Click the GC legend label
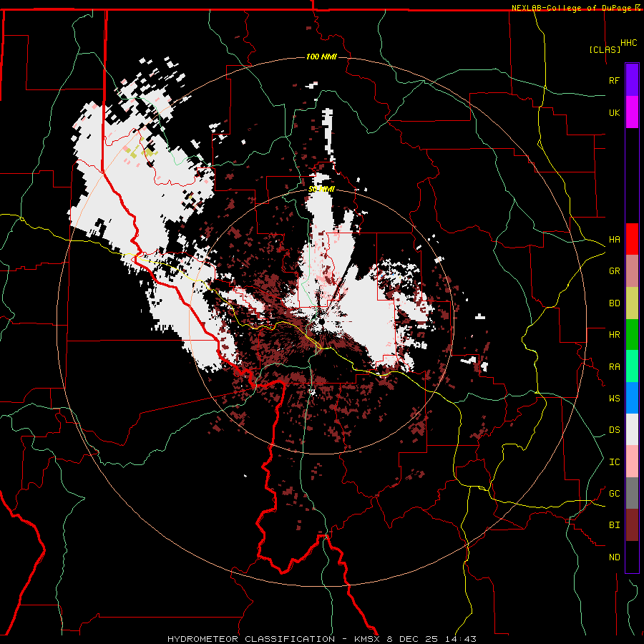This screenshot has width=644, height=644. pos(614,494)
